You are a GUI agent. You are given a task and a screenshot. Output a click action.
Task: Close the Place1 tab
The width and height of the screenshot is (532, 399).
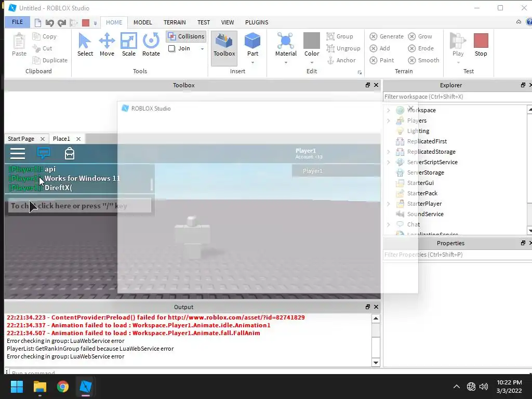78,139
